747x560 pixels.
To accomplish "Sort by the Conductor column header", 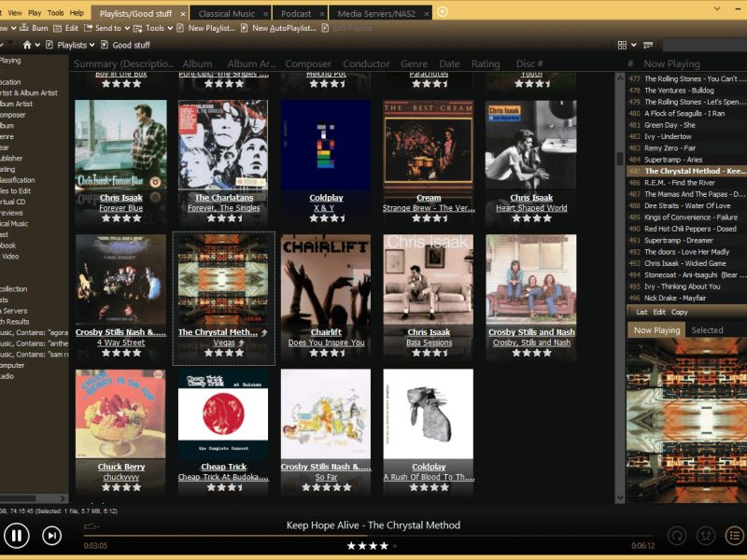I will (366, 63).
